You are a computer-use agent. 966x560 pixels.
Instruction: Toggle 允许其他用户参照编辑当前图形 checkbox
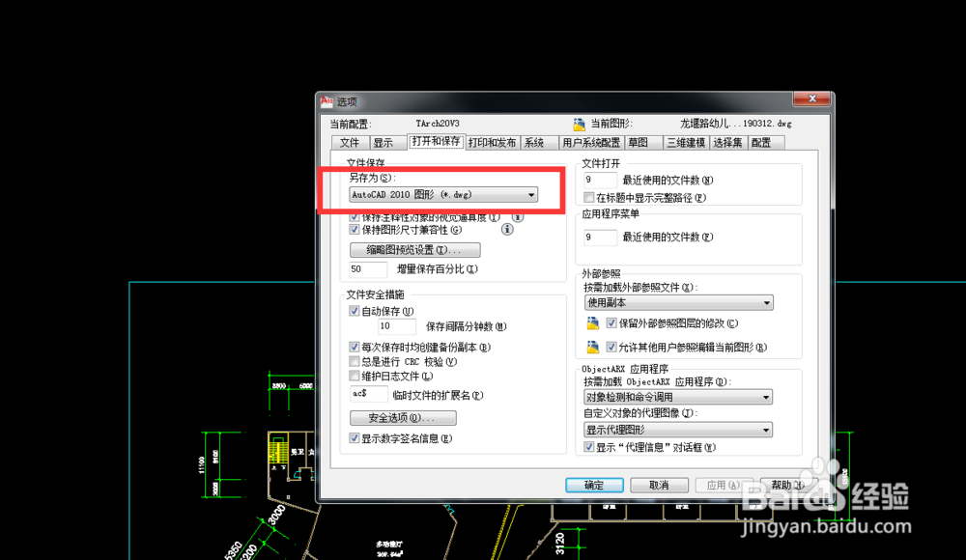point(611,347)
